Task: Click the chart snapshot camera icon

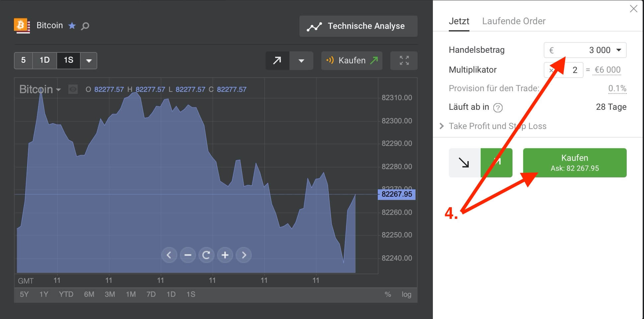Action: click(x=72, y=89)
